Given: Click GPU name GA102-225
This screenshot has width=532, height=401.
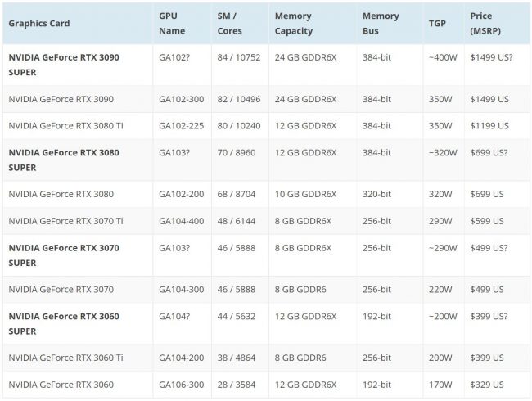Looking at the screenshot, I should (x=181, y=126).
